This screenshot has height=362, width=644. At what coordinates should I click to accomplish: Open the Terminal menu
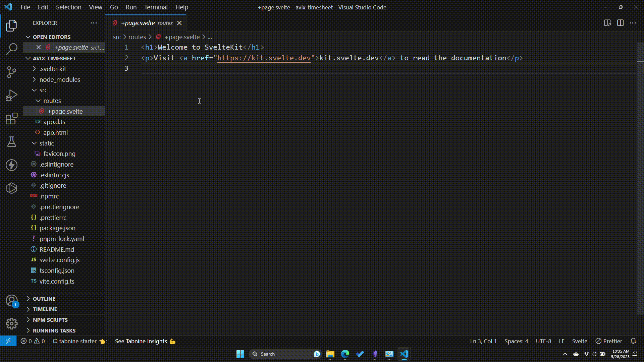(155, 7)
